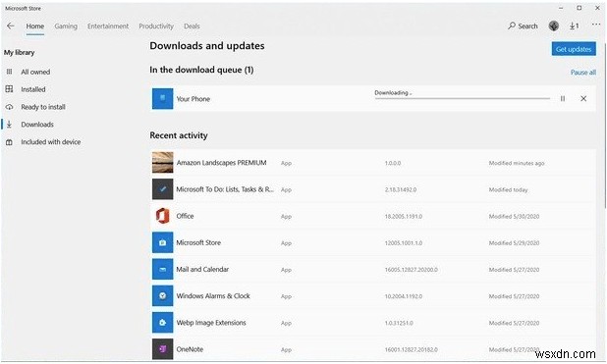Click version 1.0.0.0 of Amazon Landscapes
The height and width of the screenshot is (364, 607).
coord(393,163)
